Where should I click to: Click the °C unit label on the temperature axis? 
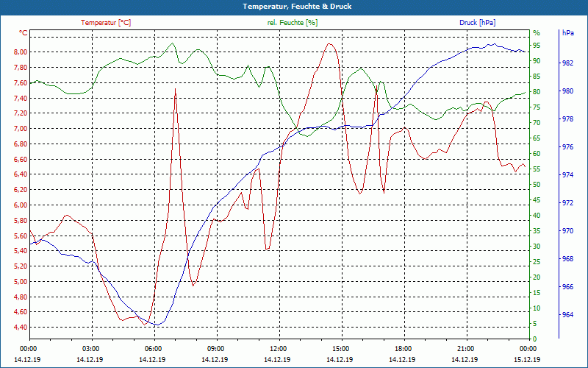(x=24, y=32)
